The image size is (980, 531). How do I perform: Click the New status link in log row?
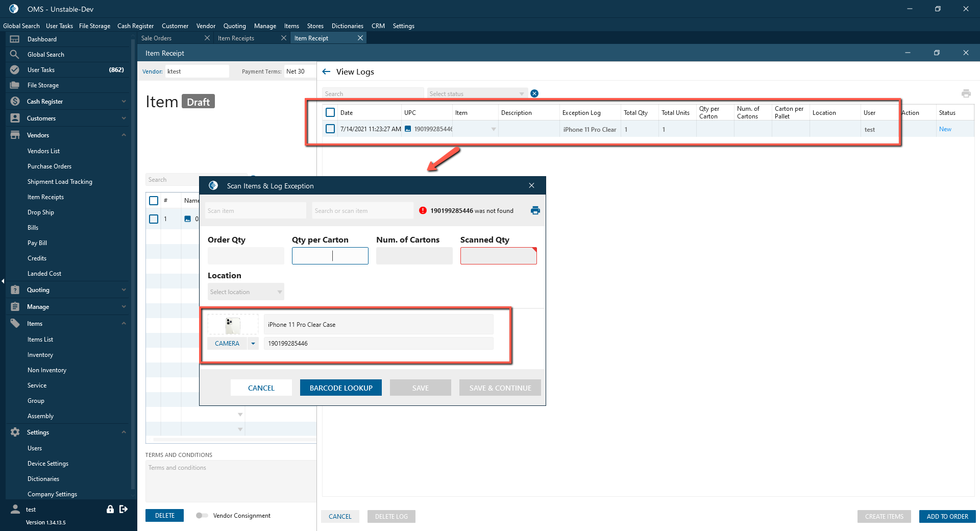[945, 129]
